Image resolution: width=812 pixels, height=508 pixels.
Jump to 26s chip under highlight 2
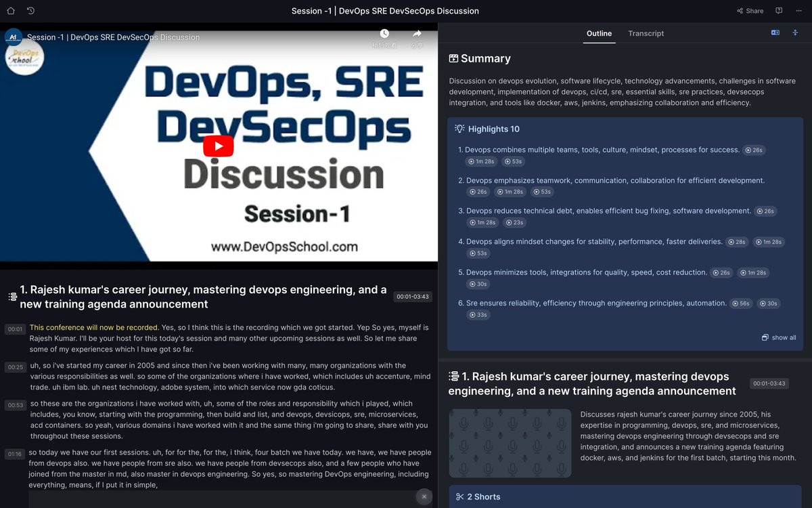(x=477, y=192)
